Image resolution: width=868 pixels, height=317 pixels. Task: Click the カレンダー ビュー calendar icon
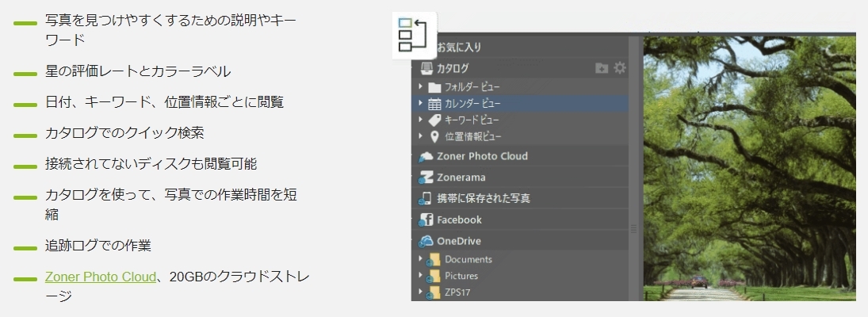pos(434,104)
